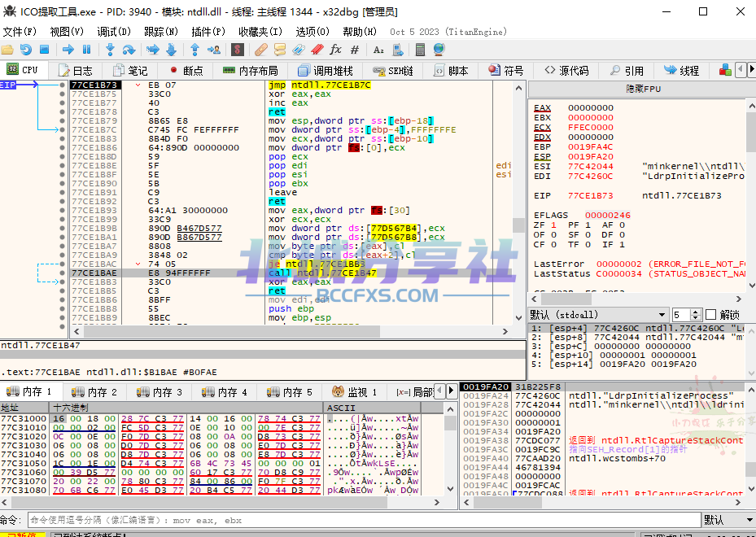Click the Step Into icon

click(110, 49)
